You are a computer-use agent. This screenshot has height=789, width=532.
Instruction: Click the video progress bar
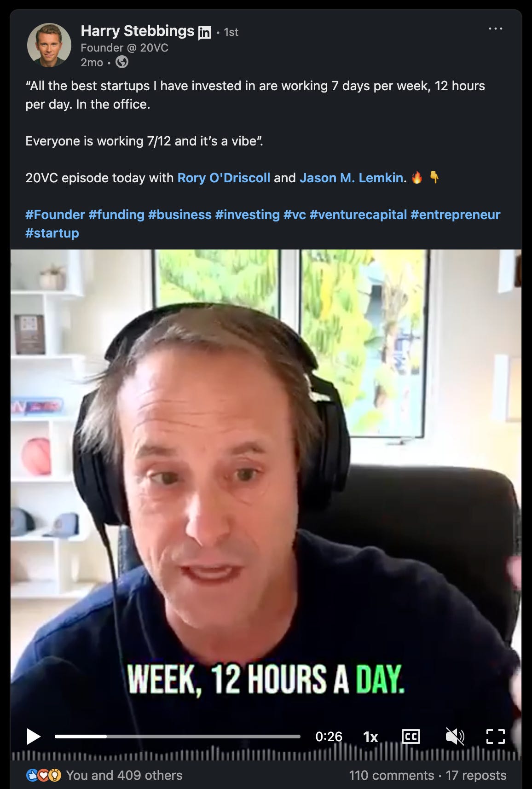coord(178,737)
